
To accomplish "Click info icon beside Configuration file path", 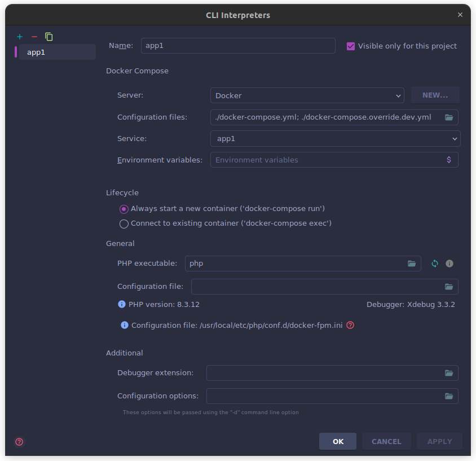I will [x=125, y=325].
